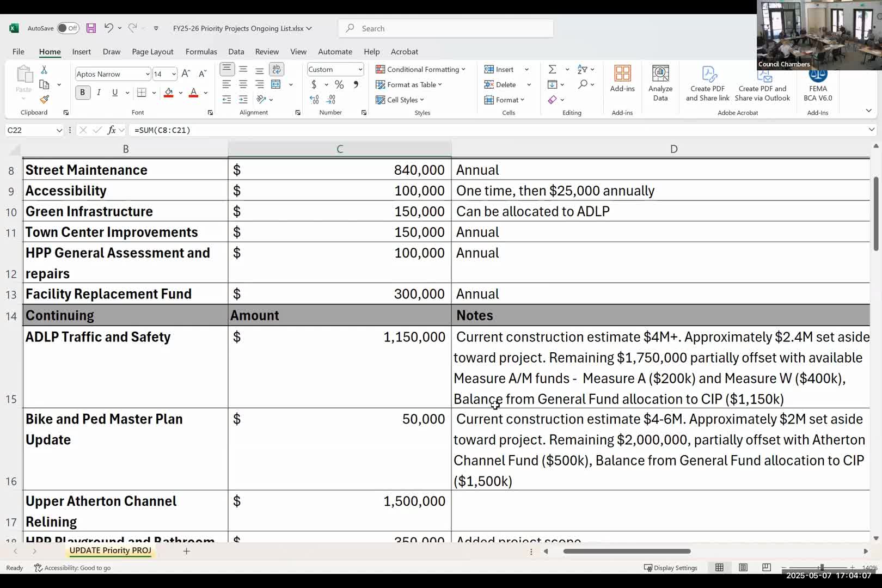
Task: Select Center horizontal alignment icon
Action: click(x=243, y=84)
